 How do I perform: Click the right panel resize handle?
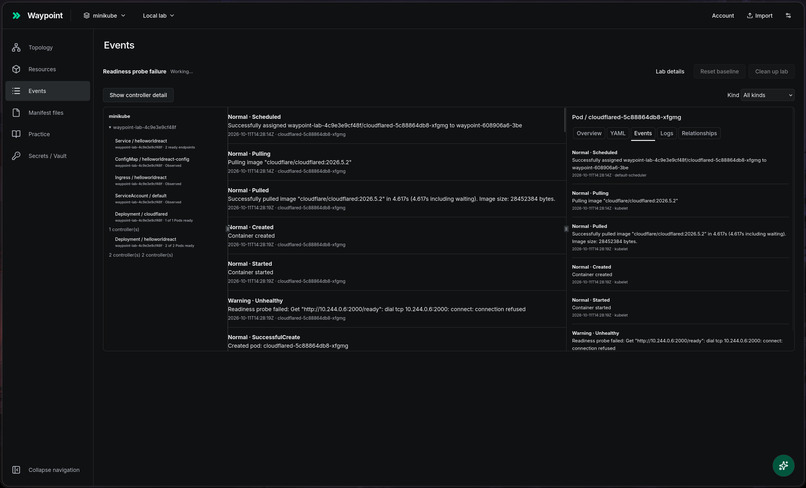tap(566, 229)
